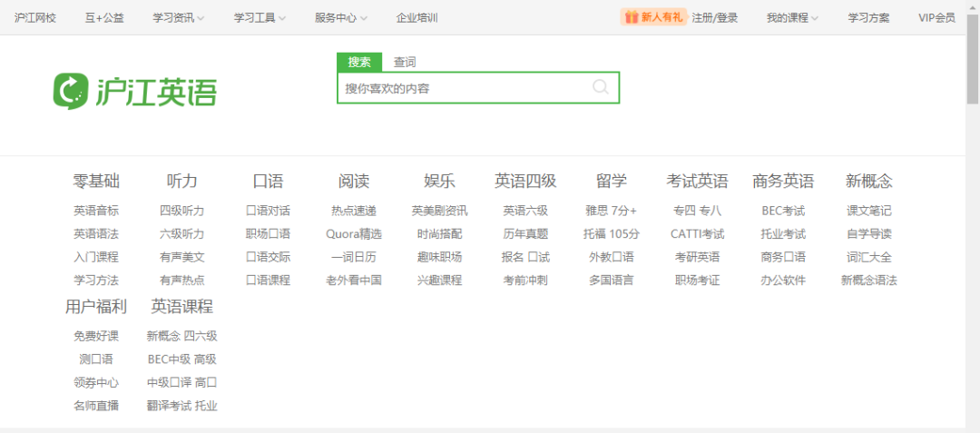Expand the 学习工具 dropdown
980x433 pixels.
(x=260, y=18)
